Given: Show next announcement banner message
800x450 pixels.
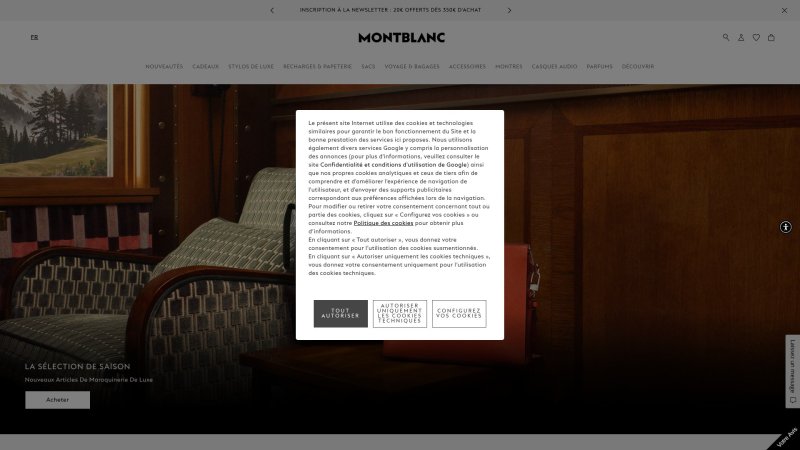Looking at the screenshot, I should pos(509,10).
